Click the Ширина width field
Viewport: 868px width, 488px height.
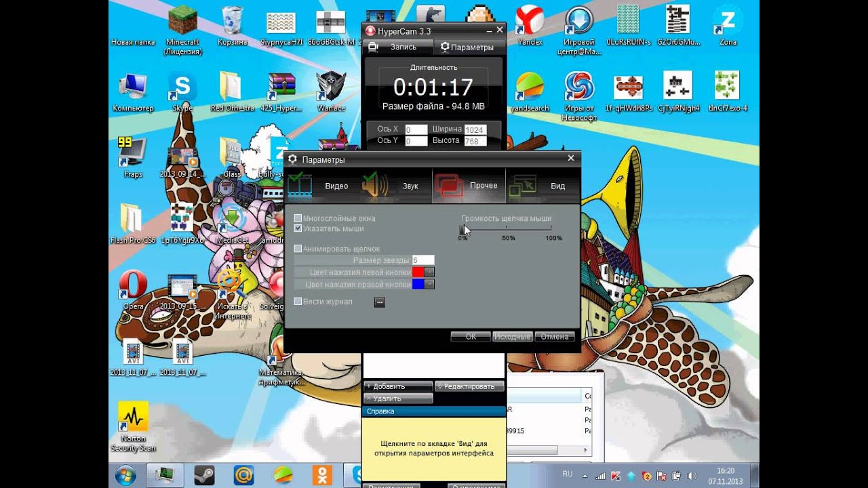click(475, 129)
